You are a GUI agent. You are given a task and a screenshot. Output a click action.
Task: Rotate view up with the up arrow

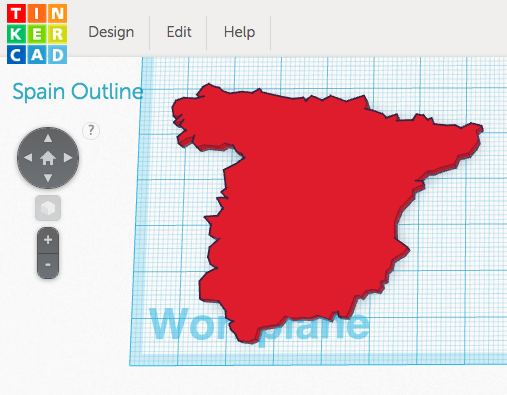click(48, 138)
